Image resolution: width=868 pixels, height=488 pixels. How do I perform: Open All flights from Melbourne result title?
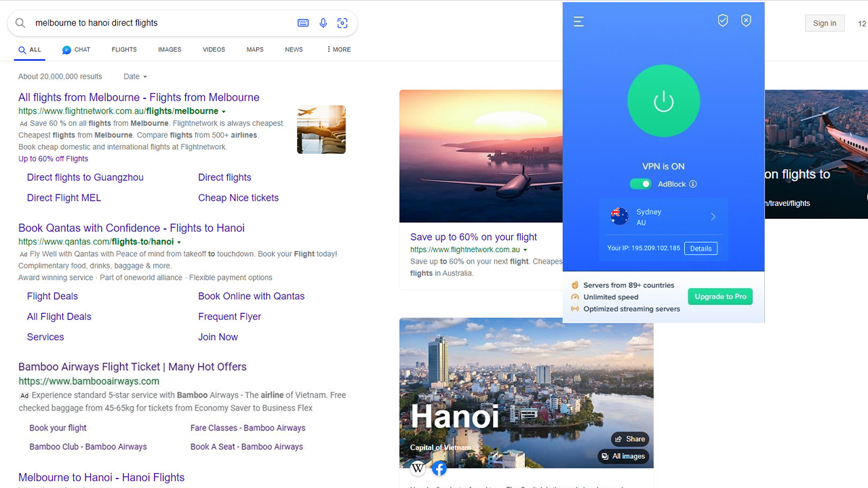pyautogui.click(x=139, y=98)
